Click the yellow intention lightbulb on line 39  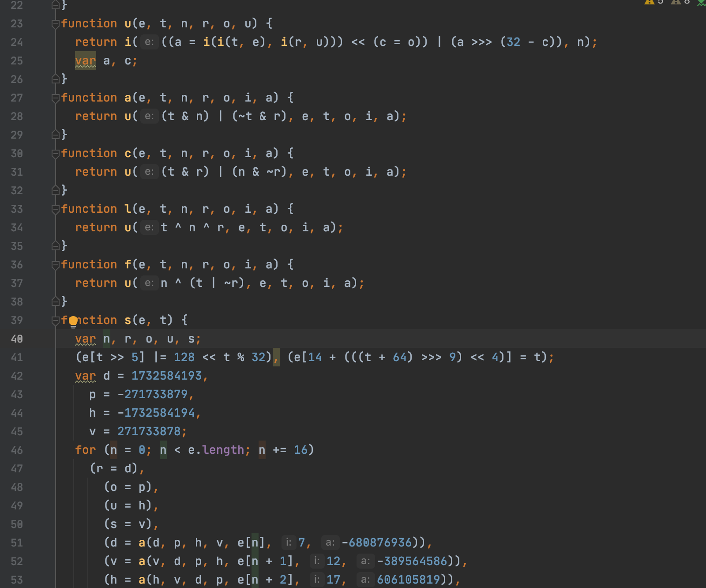point(73,321)
